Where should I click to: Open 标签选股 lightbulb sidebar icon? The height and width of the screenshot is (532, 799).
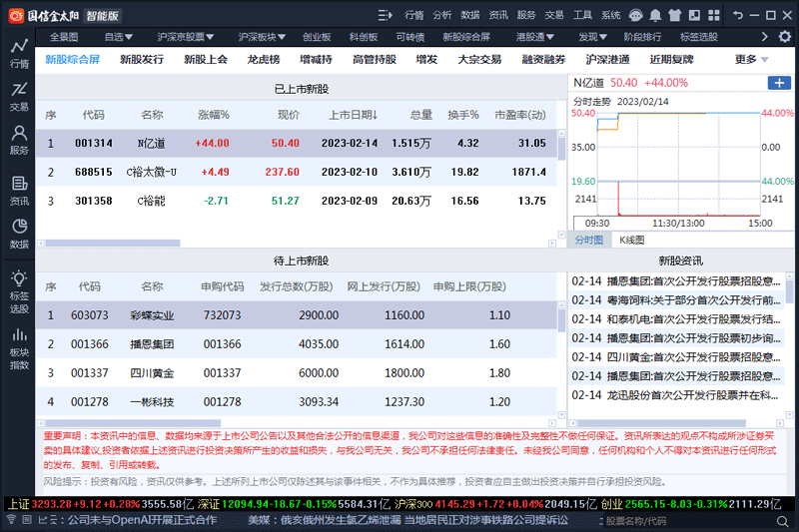(x=19, y=287)
